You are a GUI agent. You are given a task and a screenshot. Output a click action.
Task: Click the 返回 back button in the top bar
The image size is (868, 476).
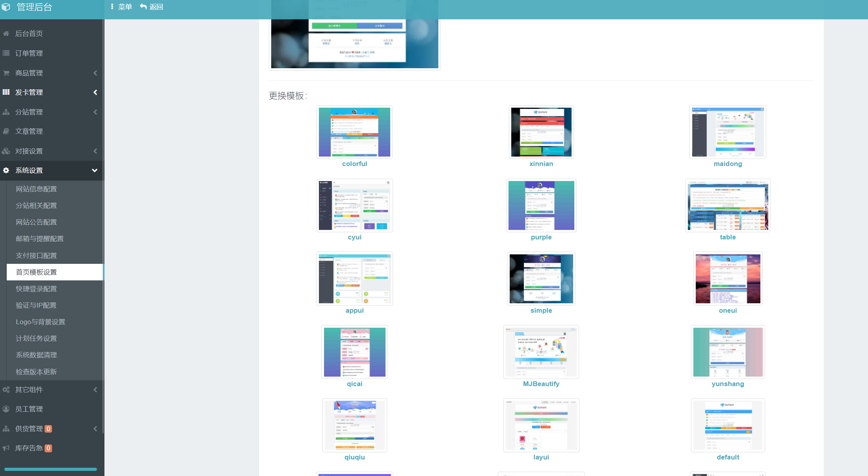tap(151, 7)
